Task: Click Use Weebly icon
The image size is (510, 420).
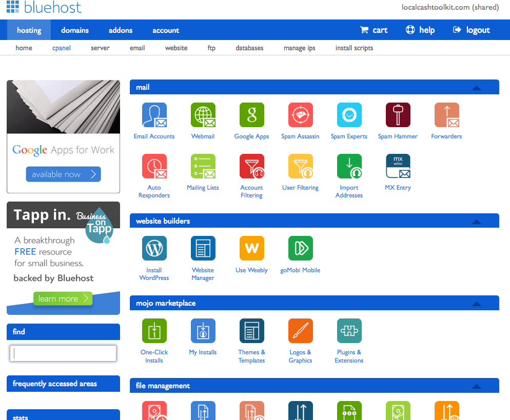Action: [252, 248]
